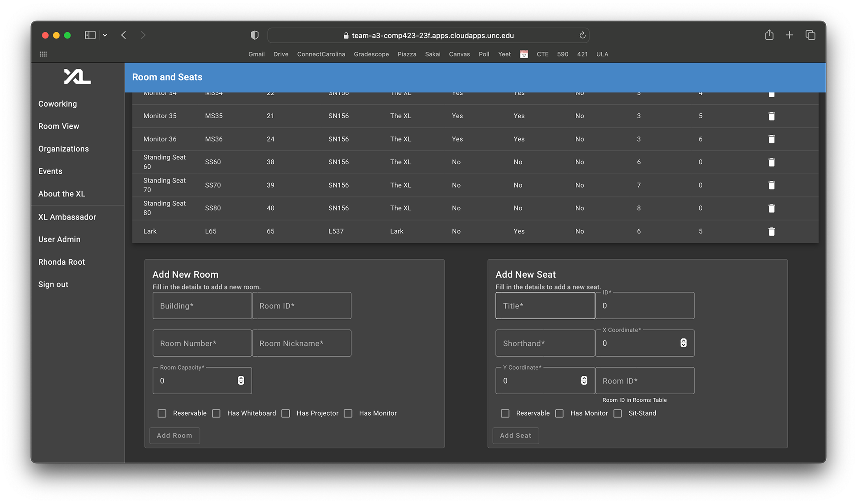Viewport: 857px width, 504px height.
Task: Click X Coordinate stepper control
Action: coord(683,343)
